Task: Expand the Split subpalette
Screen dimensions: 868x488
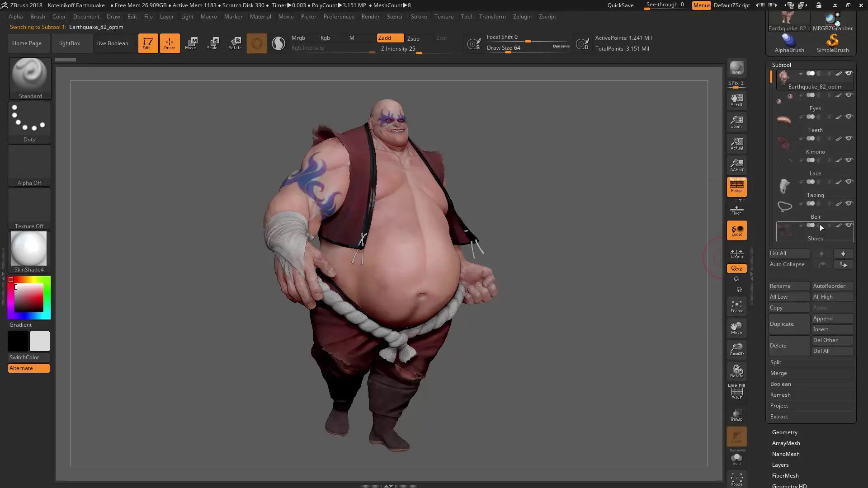Action: 776,362
